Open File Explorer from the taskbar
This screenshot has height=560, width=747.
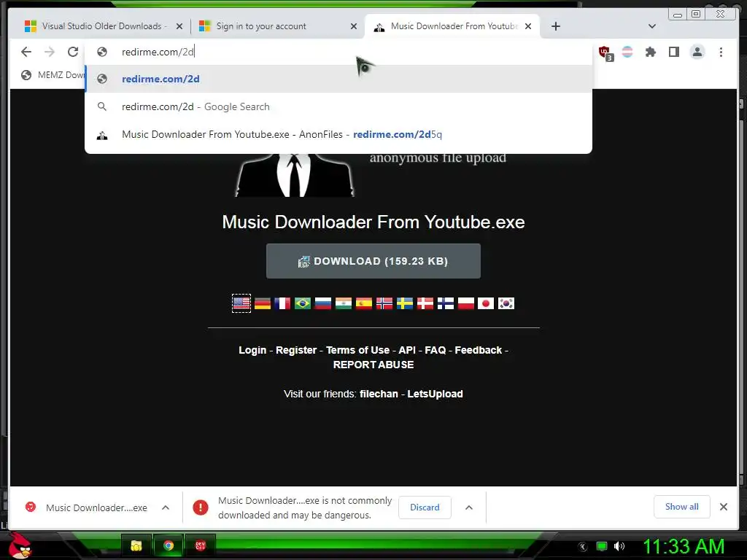click(136, 545)
